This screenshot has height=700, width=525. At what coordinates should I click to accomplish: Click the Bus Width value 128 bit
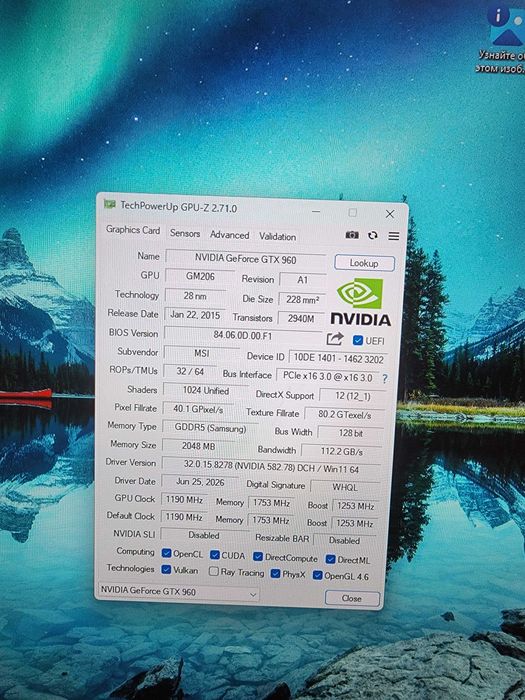350,433
